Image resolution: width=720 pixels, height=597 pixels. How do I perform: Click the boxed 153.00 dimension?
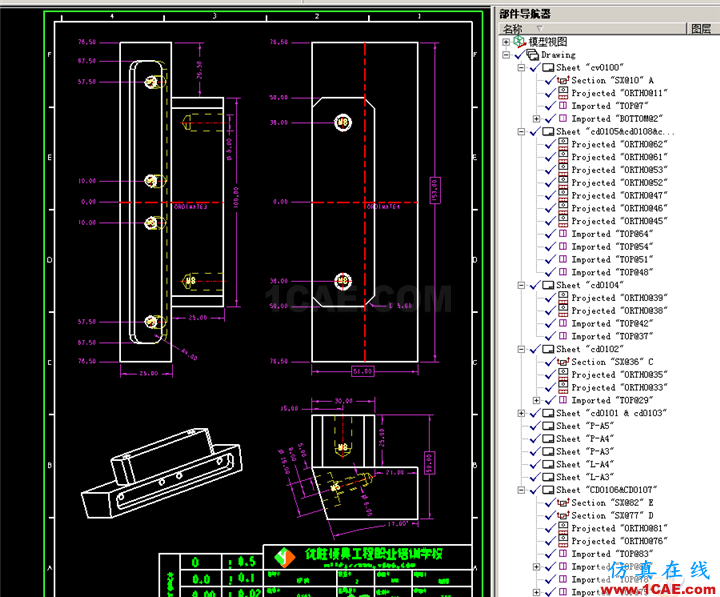click(435, 190)
